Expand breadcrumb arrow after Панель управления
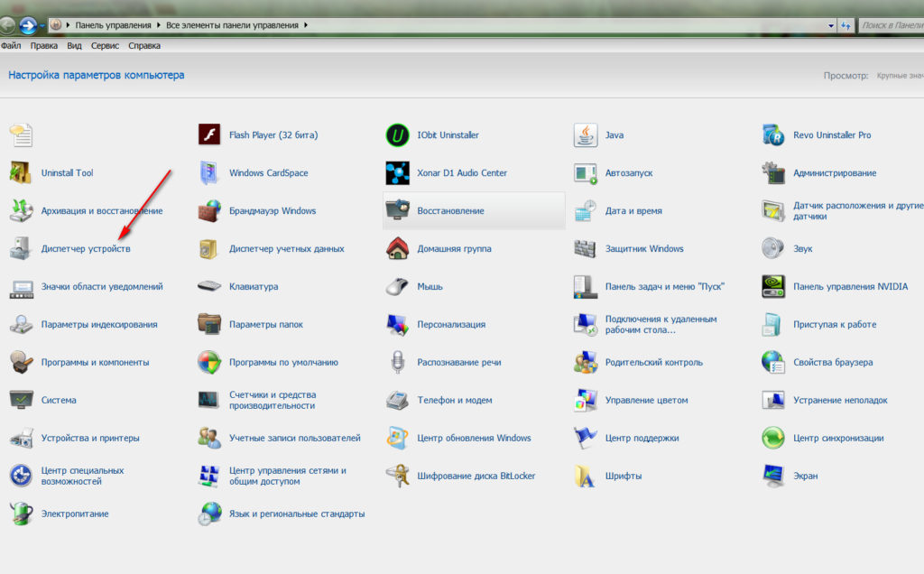Viewport: 924px width, 574px height. pyautogui.click(x=159, y=25)
